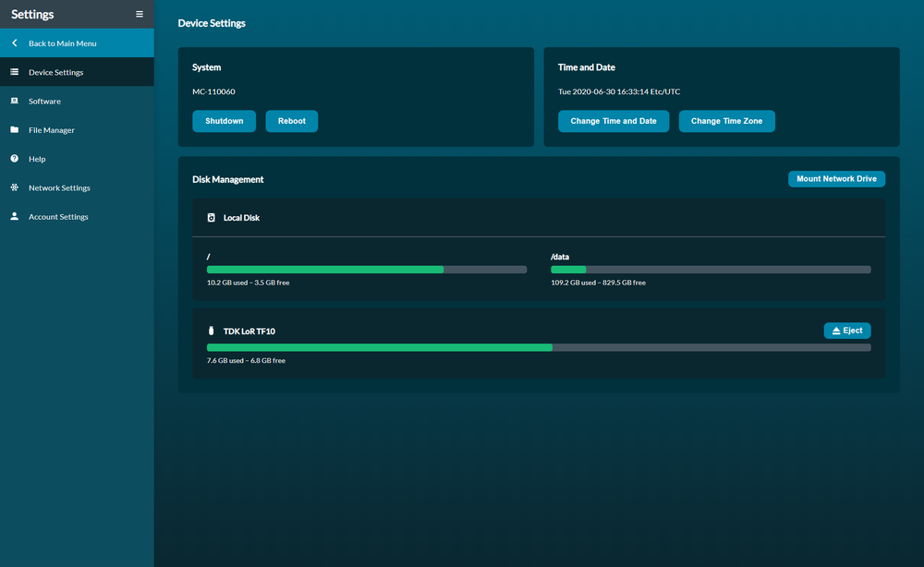The image size is (924, 567).
Task: Click the Settings sidebar title
Action: click(32, 14)
